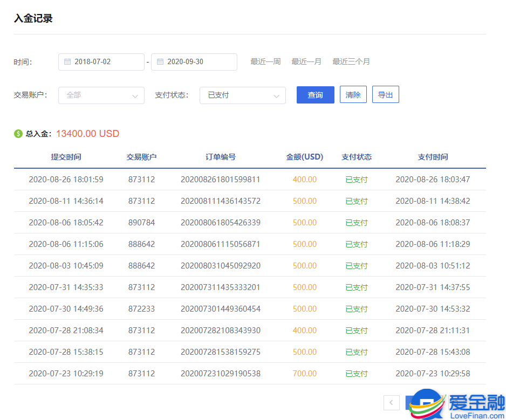Click submit time 2020-07-28 21:08:34
This screenshot has width=506, height=420.
pyautogui.click(x=66, y=331)
